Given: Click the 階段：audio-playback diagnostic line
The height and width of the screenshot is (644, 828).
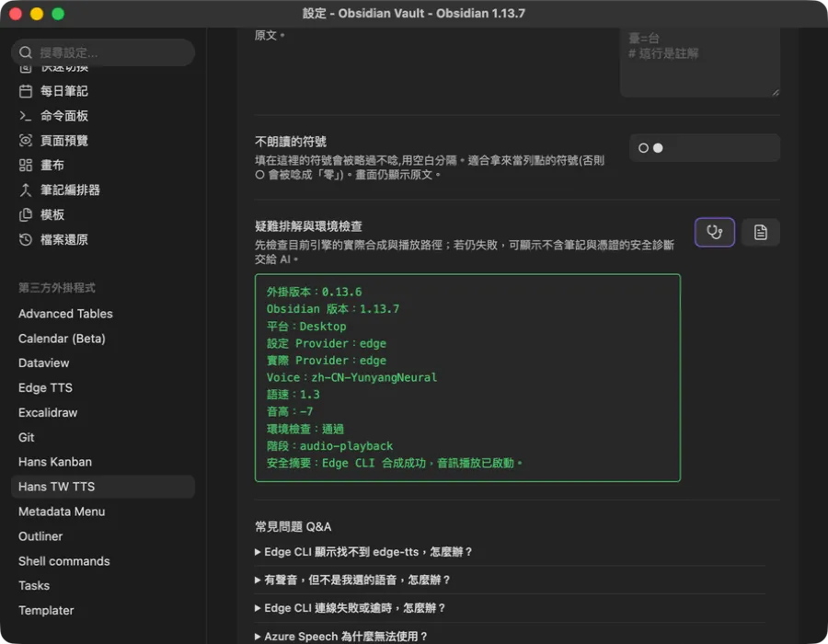Looking at the screenshot, I should coord(329,446).
